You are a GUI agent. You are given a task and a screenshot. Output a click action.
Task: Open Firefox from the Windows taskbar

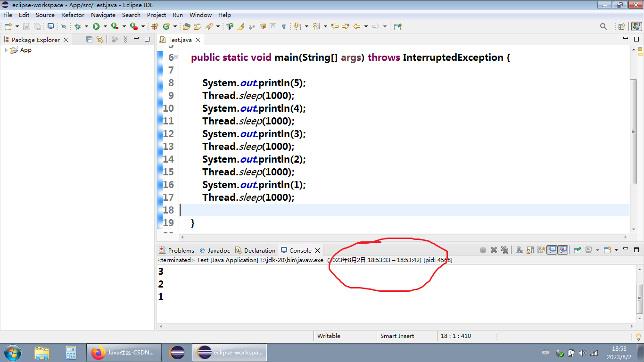pos(124,353)
